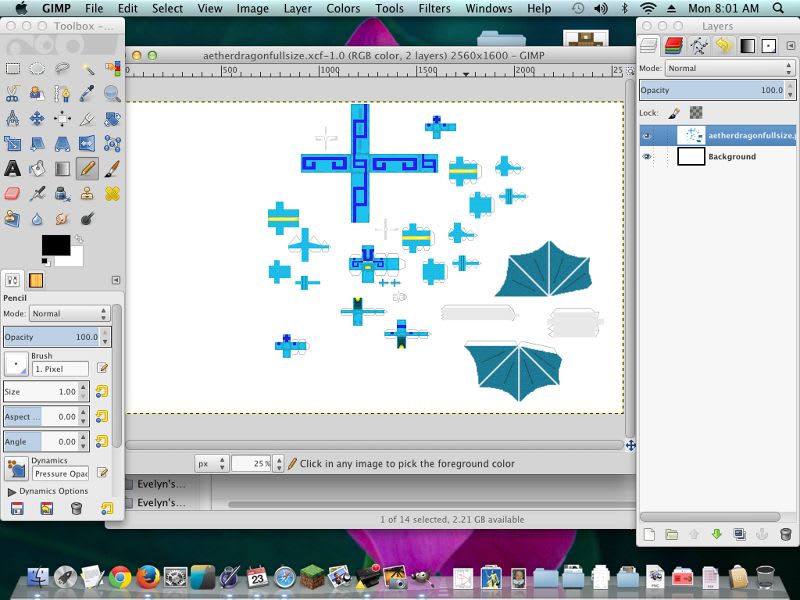Create a new layer with the blank page icon
Screen dimensions: 800x600
point(649,534)
